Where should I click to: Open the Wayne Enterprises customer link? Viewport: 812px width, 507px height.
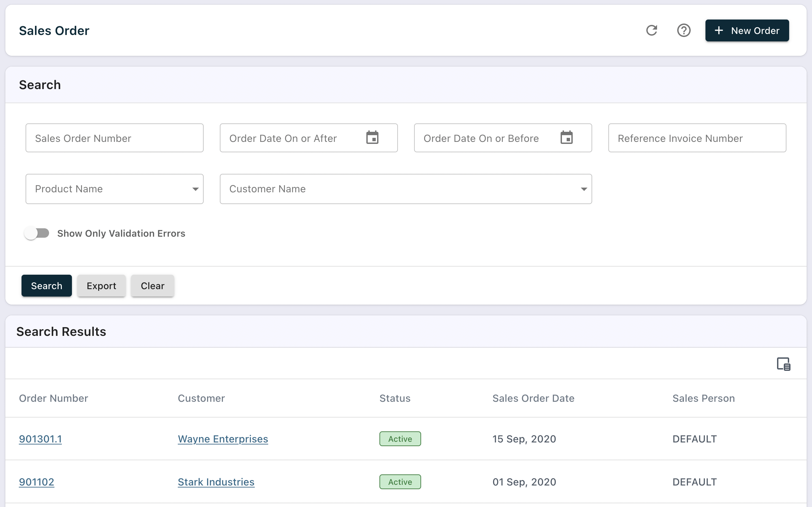coord(223,439)
